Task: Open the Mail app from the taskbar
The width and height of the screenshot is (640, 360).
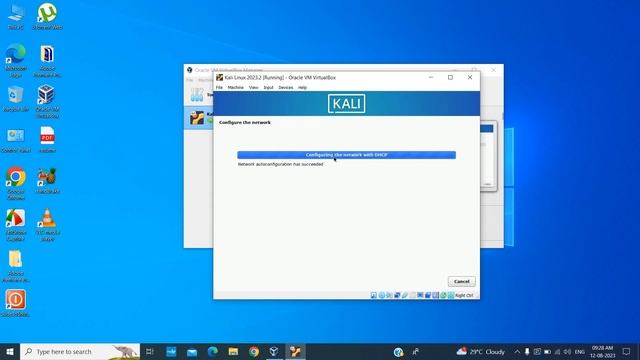Action: click(x=192, y=351)
